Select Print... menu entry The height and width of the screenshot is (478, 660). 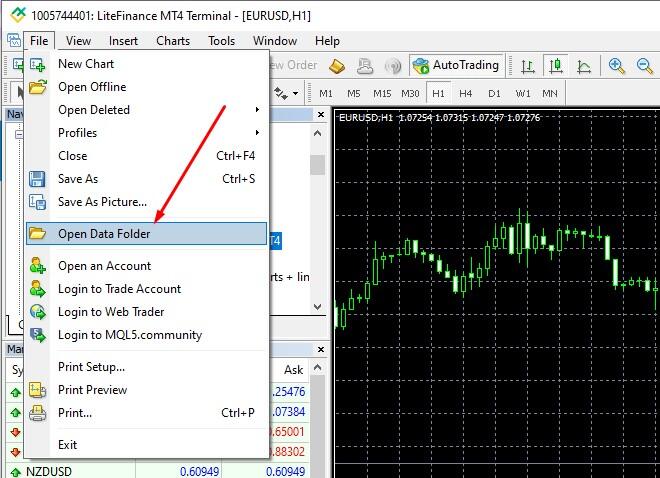[x=146, y=413]
